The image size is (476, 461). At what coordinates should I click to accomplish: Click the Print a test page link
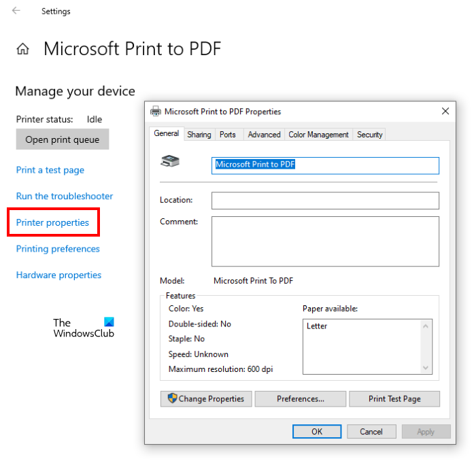(50, 170)
